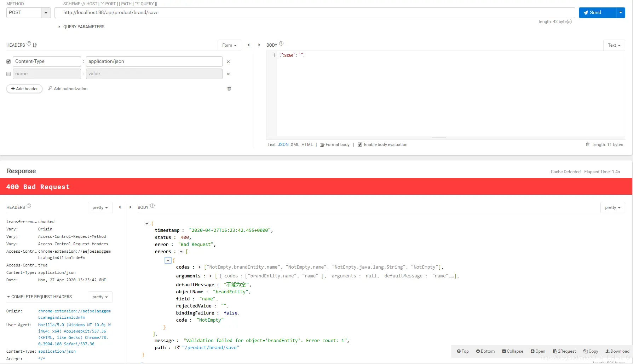Expand the arguments array
This screenshot has width=633, height=364.
point(211,276)
